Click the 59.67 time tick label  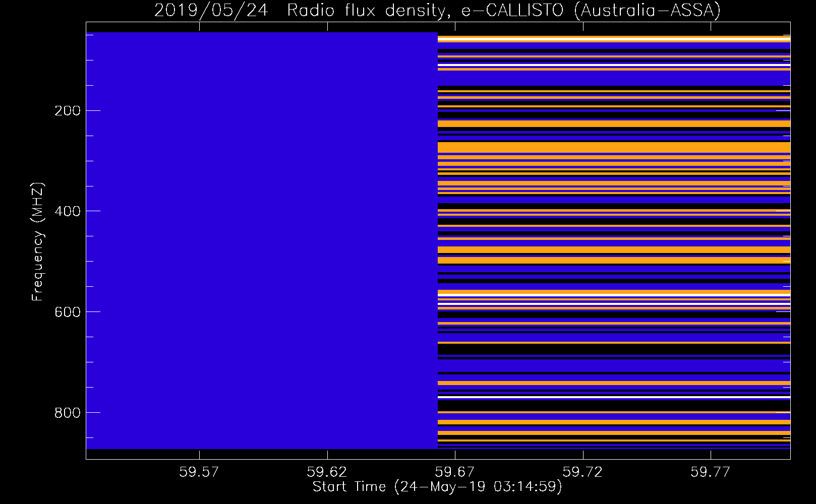455,472
